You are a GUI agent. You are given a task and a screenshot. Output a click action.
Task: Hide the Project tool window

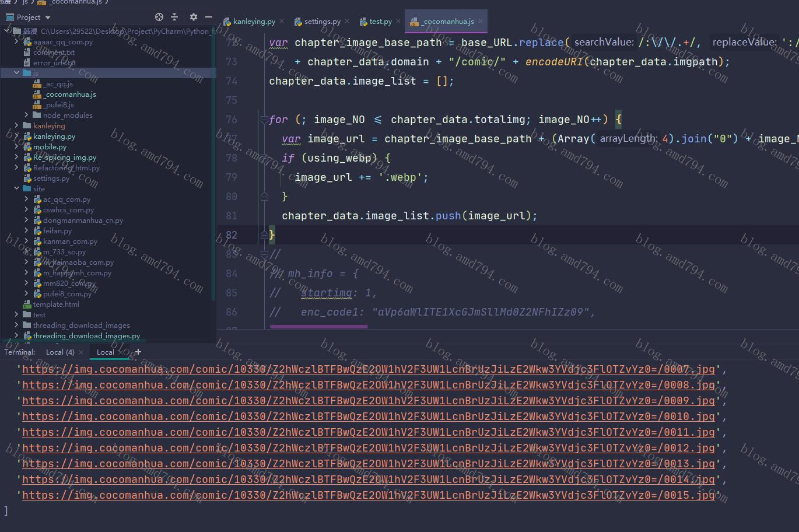[x=208, y=17]
